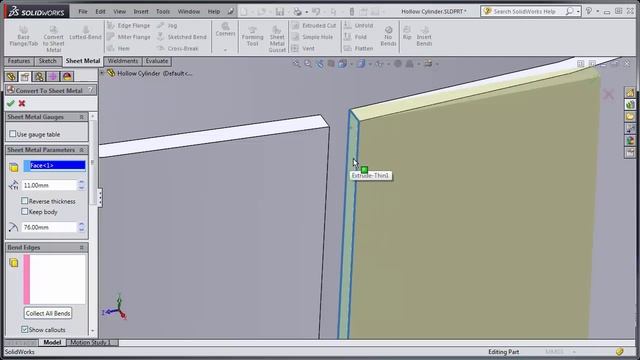Screen dimensions: 640x360
Task: Click the bend radius spinner arrows
Action: click(x=82, y=227)
